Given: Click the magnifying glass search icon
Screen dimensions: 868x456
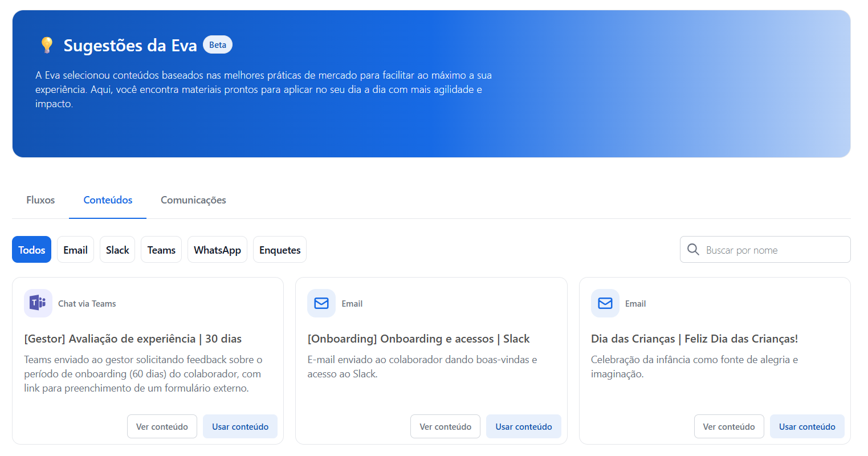Looking at the screenshot, I should pyautogui.click(x=693, y=250).
